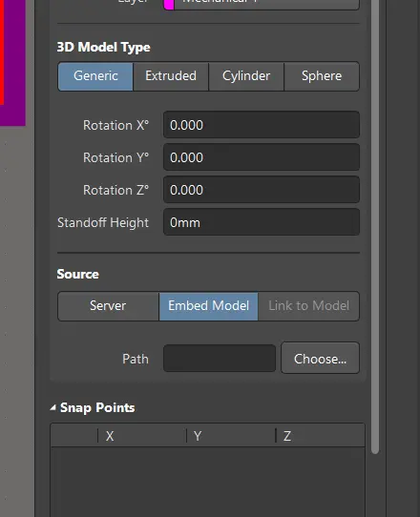Sort snap points by X column
The width and height of the screenshot is (420, 517).
(142, 436)
